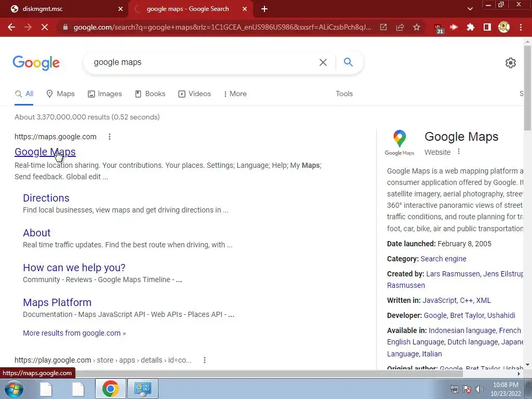The width and height of the screenshot is (532, 399).
Task: Bookmark this page with the star icon
Action: [x=417, y=27]
